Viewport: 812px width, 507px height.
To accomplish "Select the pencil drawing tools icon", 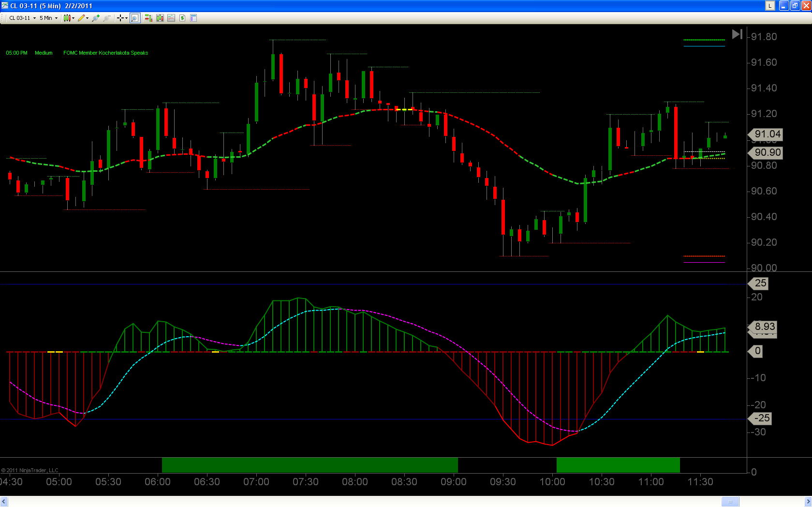I will 81,18.
